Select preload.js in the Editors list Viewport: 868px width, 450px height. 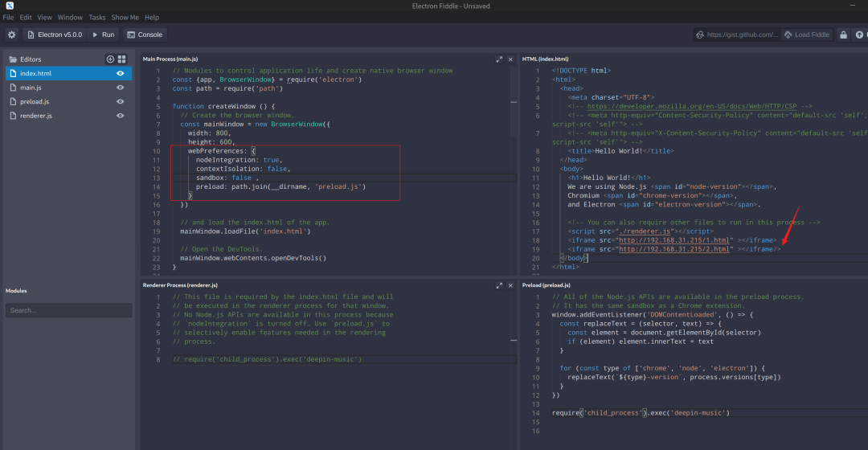pos(35,101)
